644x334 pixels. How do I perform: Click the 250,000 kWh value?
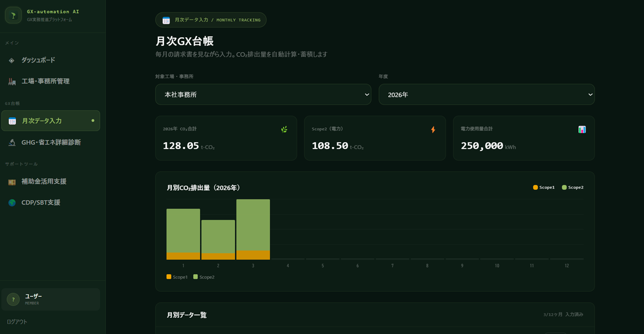(x=488, y=146)
